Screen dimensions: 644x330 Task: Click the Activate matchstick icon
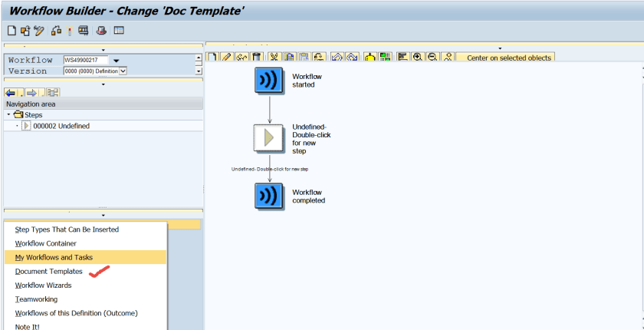tap(70, 31)
